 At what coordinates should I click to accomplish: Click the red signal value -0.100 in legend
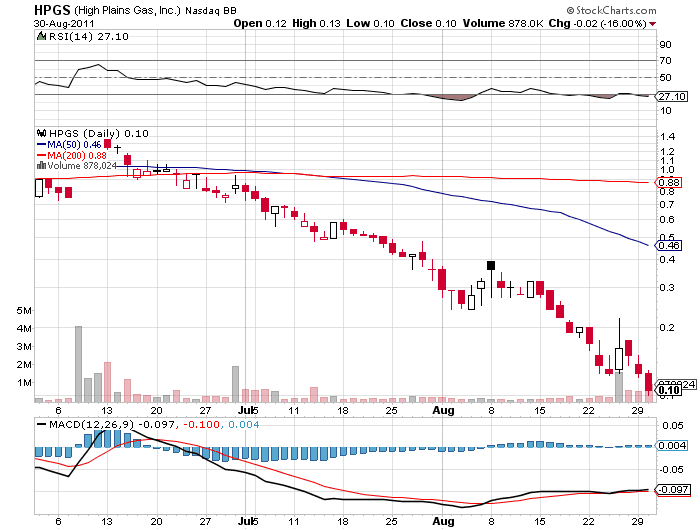point(201,424)
